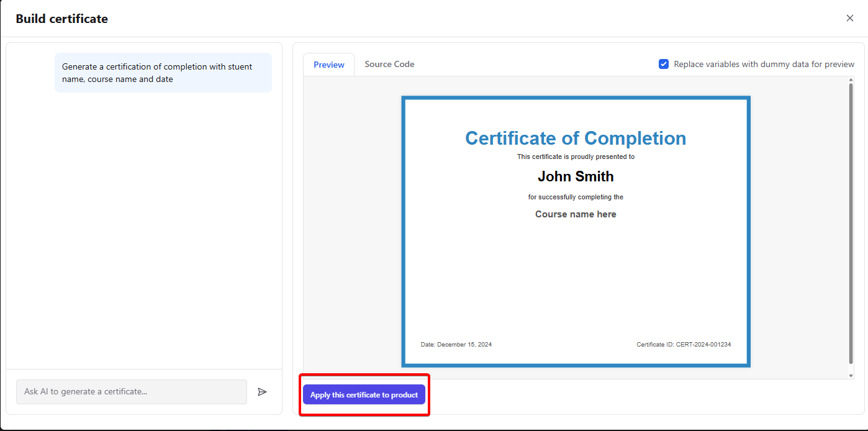Click the Certificate of Completion heading
This screenshot has height=431, width=868.
pos(576,138)
